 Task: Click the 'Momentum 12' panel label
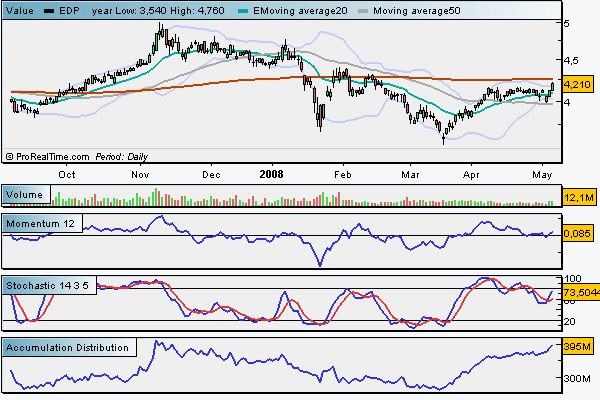point(40,224)
